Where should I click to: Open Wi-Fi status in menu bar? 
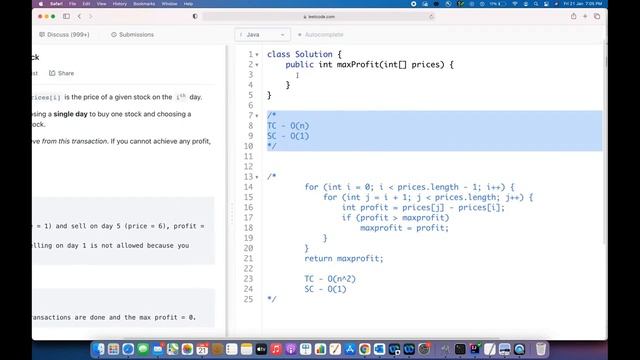[x=515, y=4]
